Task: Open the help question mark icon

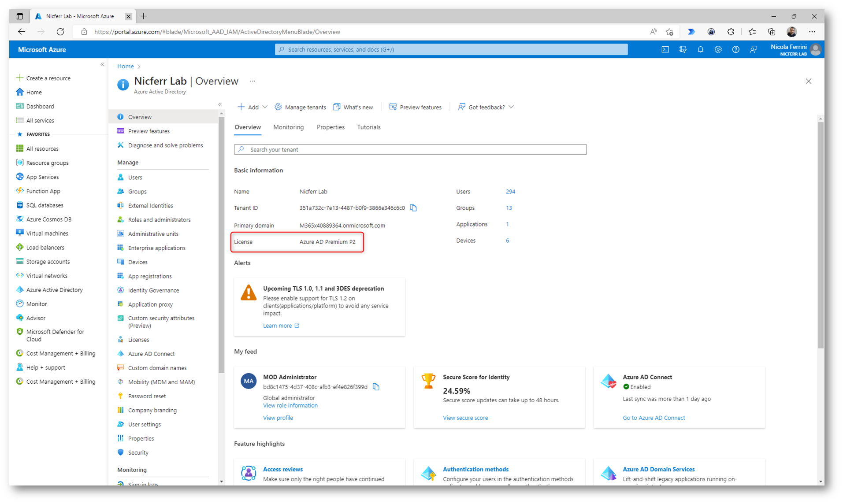Action: click(735, 50)
